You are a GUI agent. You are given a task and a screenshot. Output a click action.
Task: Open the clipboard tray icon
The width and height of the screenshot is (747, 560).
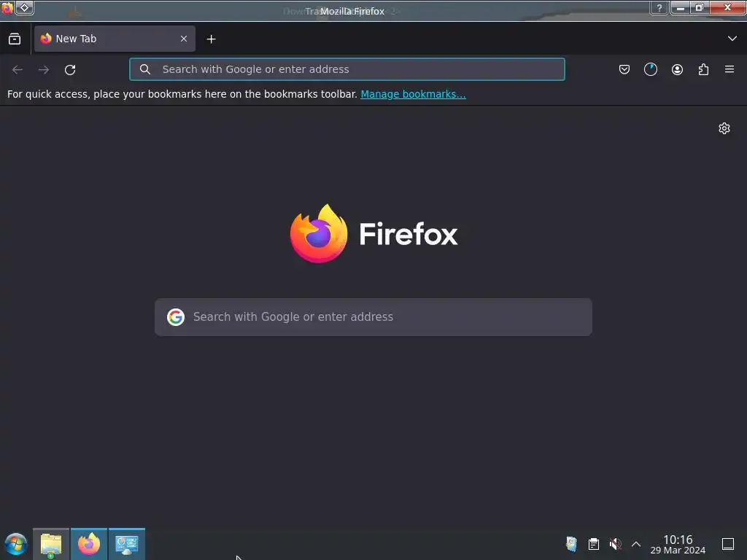594,544
